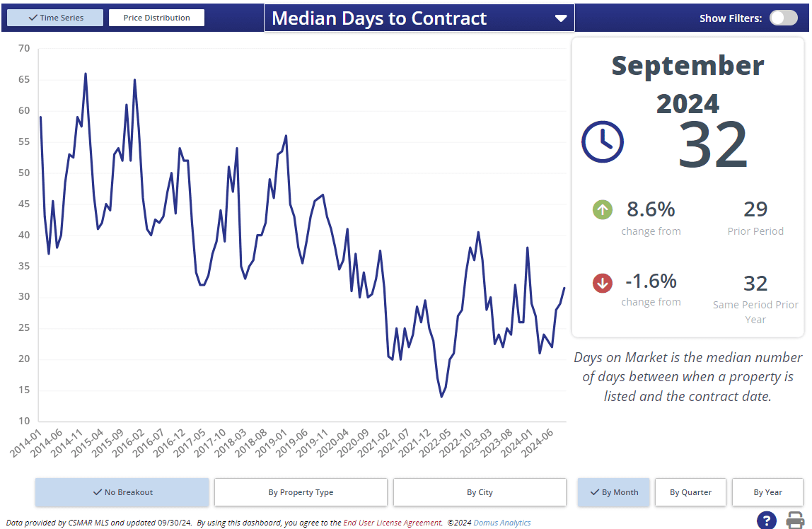Click the green up-arrow change icon
Viewport: 812px width, 529px height.
603,209
